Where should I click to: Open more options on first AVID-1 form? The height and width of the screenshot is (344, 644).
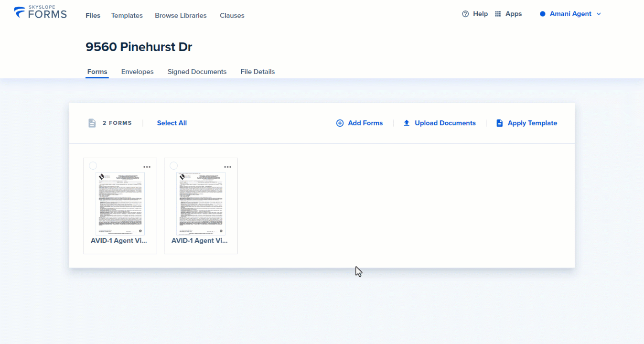(147, 167)
